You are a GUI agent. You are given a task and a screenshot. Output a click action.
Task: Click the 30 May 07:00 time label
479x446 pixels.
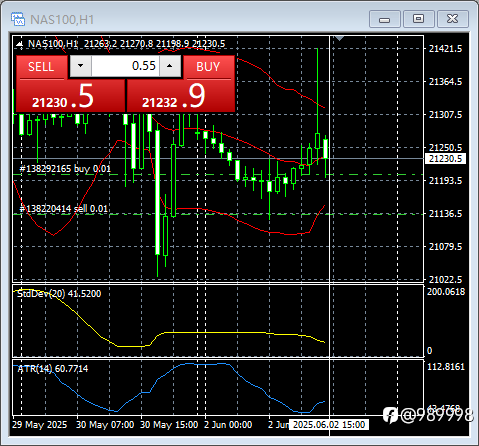pyautogui.click(x=105, y=425)
